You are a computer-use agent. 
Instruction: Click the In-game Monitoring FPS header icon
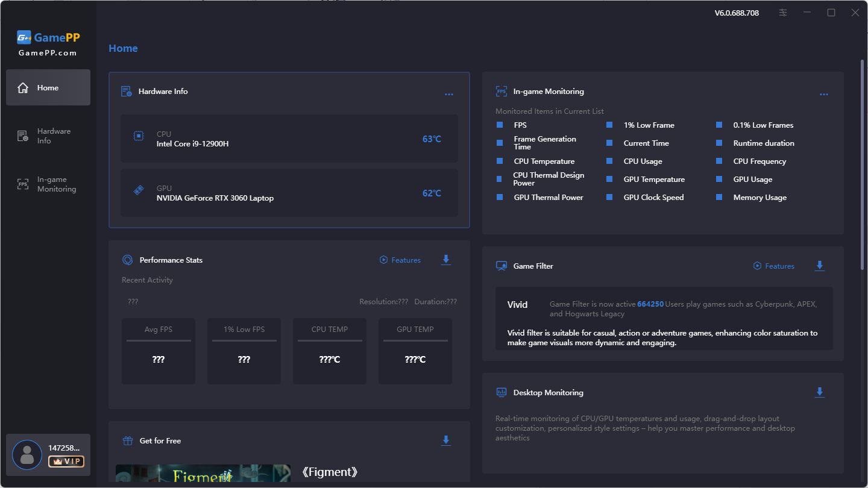502,92
